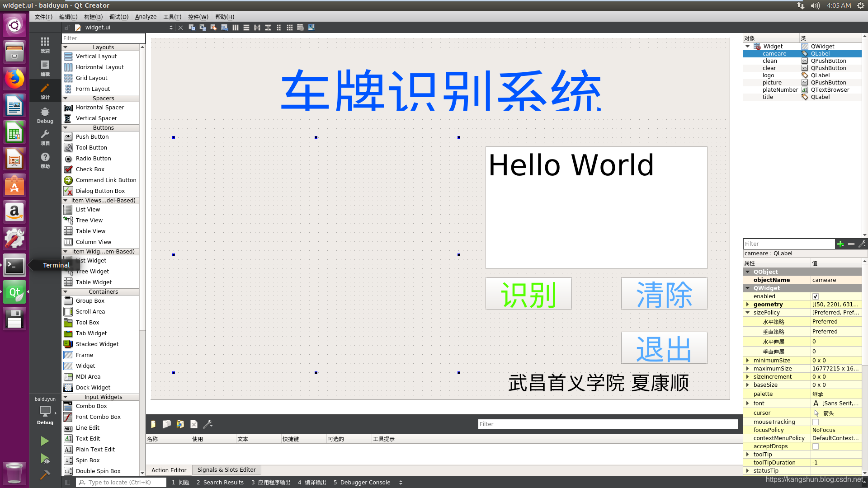Open the Welcome mode in Qt Creator sidebar
868x488 pixels.
[45, 45]
